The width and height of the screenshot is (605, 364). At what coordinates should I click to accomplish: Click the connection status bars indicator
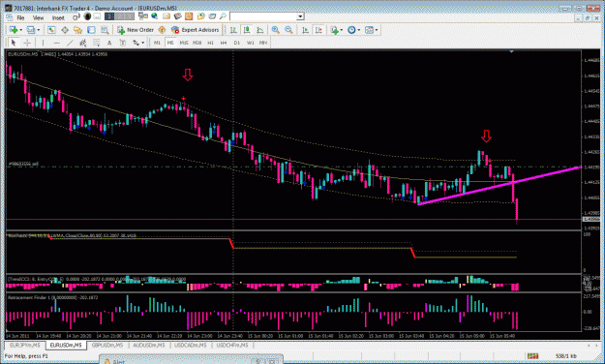coord(533,356)
